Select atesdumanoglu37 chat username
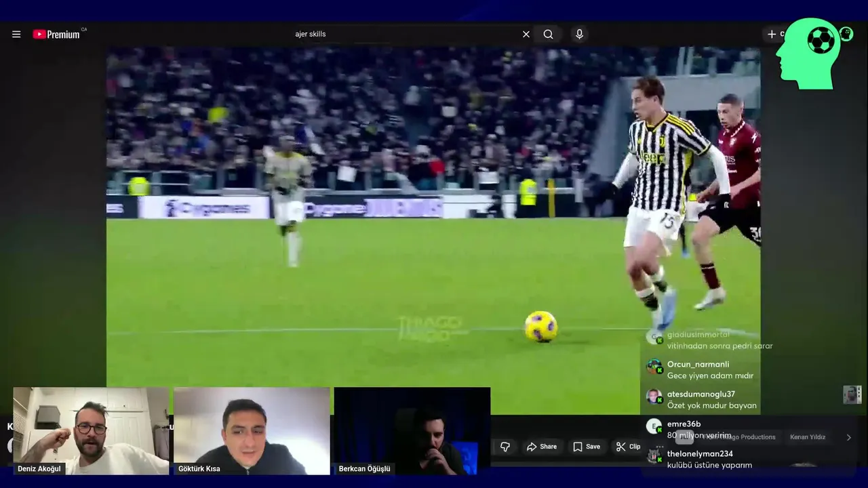Screen dimensions: 868x488 [701, 394]
